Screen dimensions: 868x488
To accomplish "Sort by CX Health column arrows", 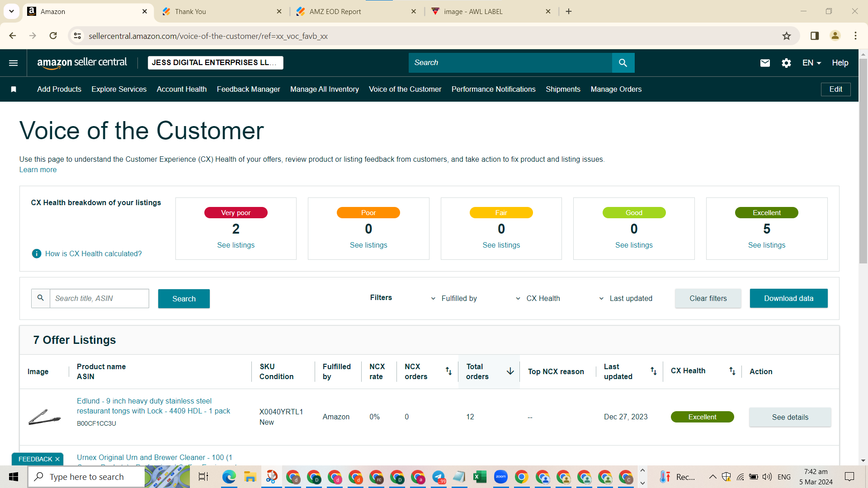I will [x=732, y=371].
